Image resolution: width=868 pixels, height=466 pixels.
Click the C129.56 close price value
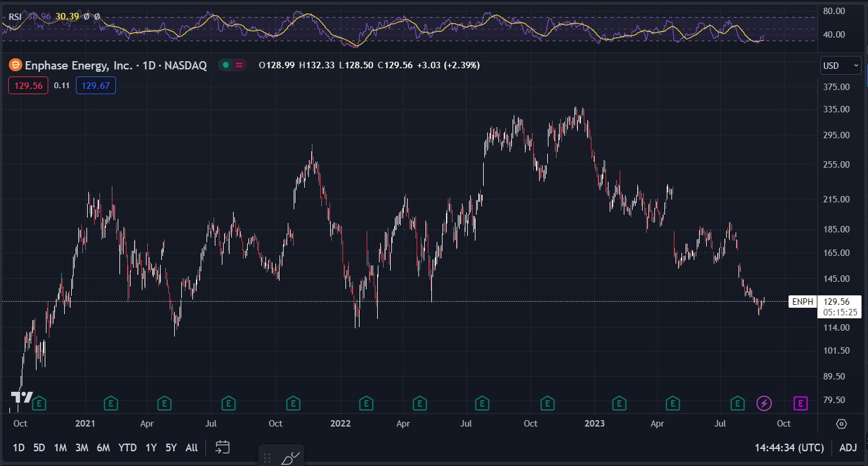[395, 65]
